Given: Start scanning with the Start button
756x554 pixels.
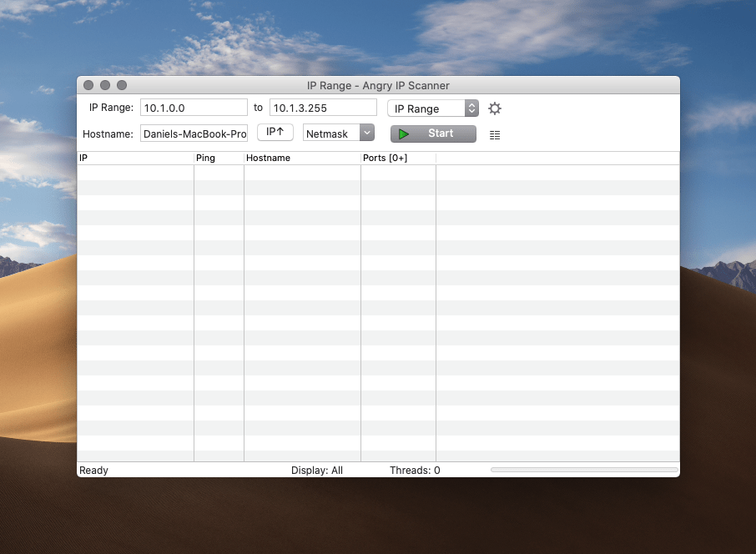Looking at the screenshot, I should tap(433, 133).
